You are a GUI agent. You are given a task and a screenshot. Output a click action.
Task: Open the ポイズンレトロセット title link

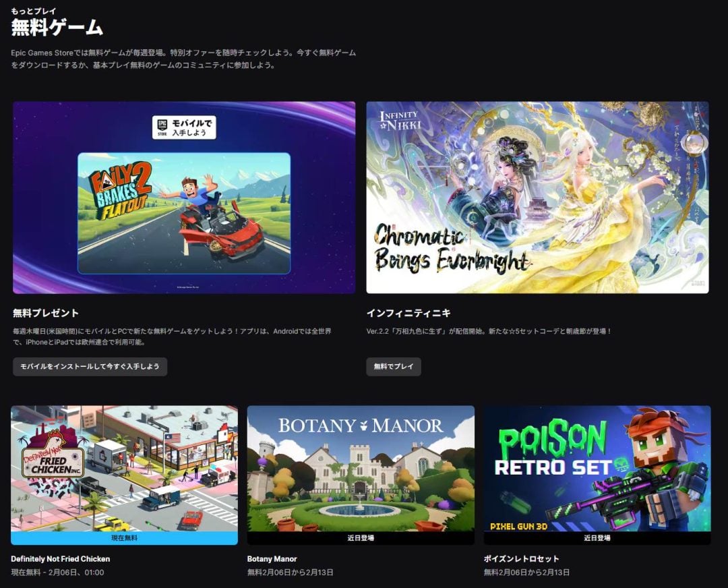(522, 559)
